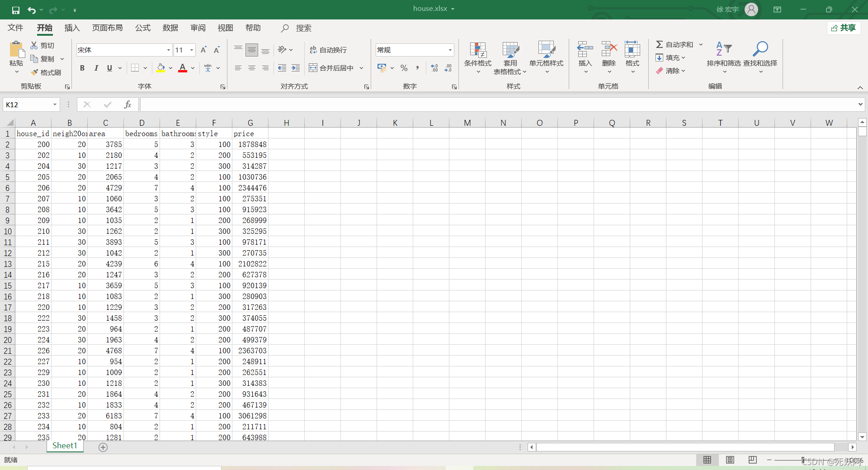868x470 pixels.
Task: Open 排序和筛选 sort and filter
Action: pos(724,57)
